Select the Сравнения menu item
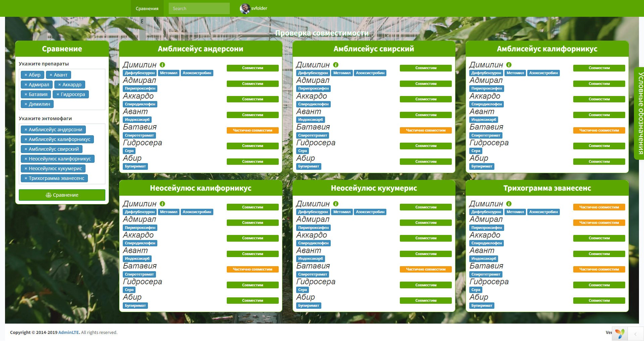The height and width of the screenshot is (341, 644). coord(147,8)
